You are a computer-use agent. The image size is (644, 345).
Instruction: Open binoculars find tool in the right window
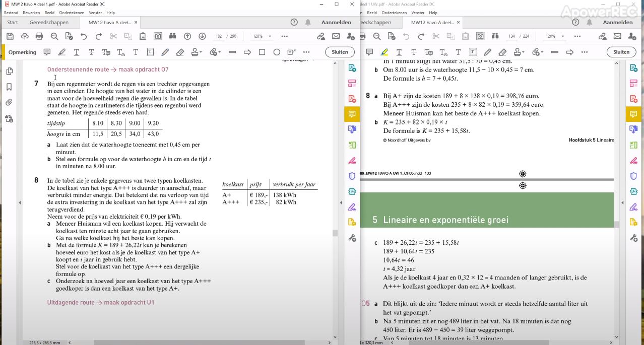495,36
